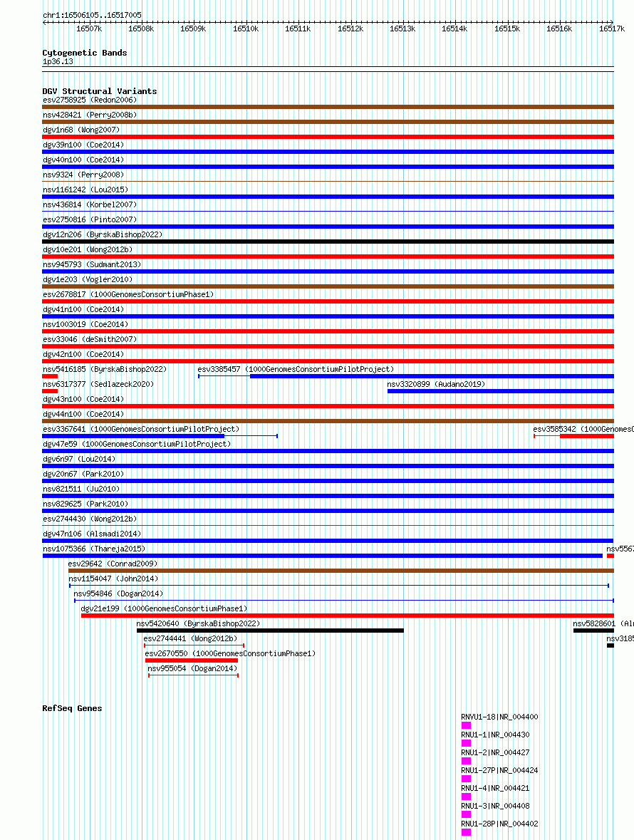This screenshot has height=840, width=634.
Task: Select dgv47e59 (1000GenomesConsortiumPilotProject) label
Action: 137,445
